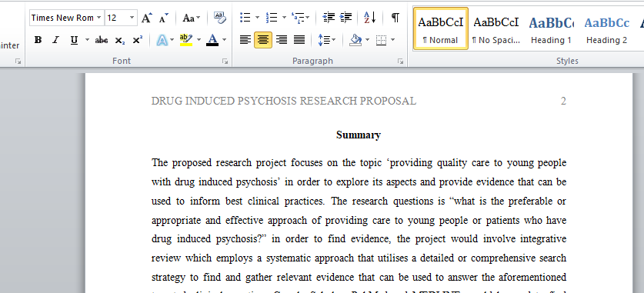Apply the No Spacing style
The image size is (644, 293).
(496, 28)
